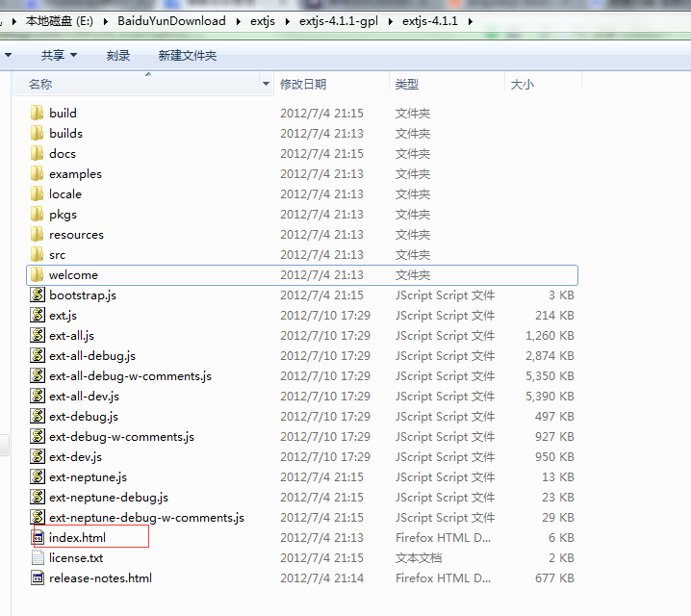This screenshot has width=691, height=616.
Task: Select the resources folder name
Action: point(76,235)
